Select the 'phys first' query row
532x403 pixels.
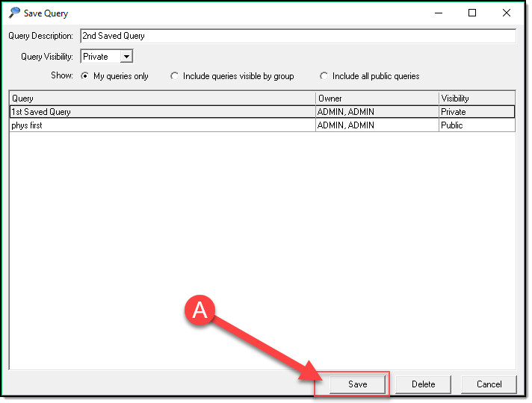coord(162,125)
